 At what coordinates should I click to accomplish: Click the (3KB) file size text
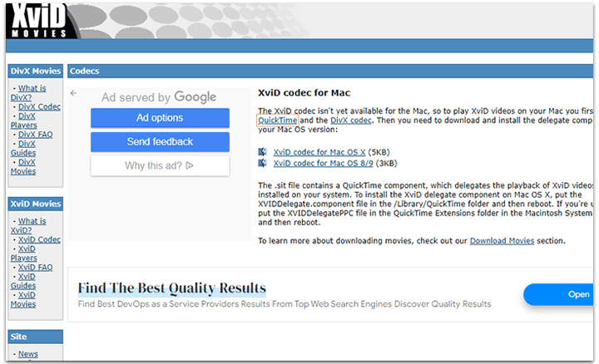coord(387,164)
